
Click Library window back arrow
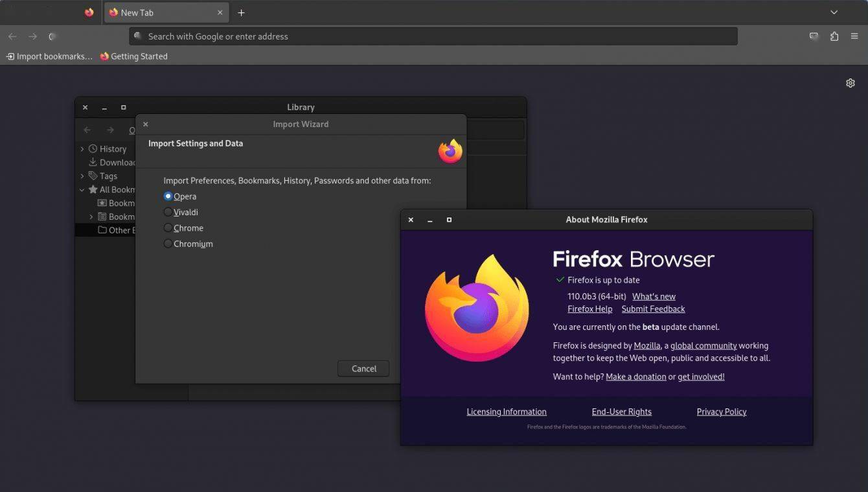pos(87,130)
